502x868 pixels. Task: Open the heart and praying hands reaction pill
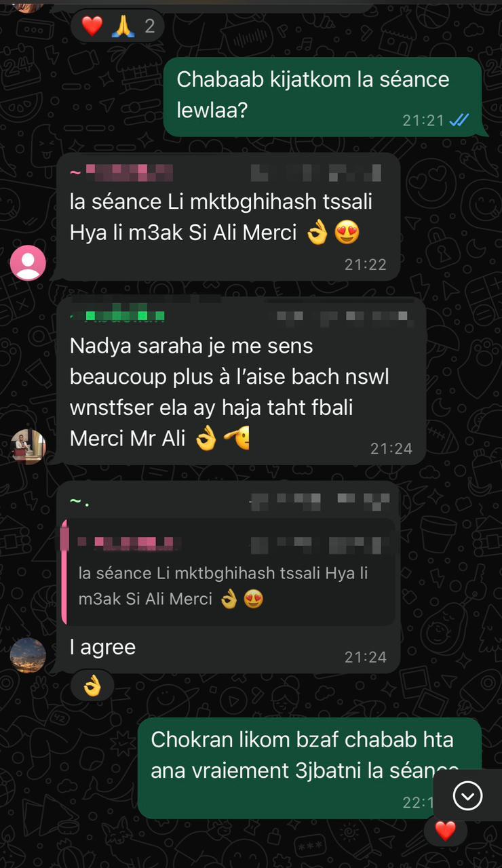coord(117,26)
